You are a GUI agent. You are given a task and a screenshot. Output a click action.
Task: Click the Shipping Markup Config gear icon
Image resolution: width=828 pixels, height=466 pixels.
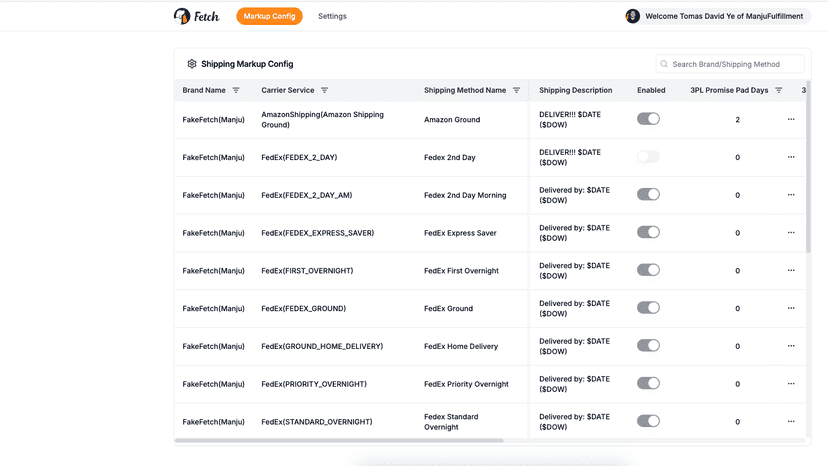[x=192, y=64]
